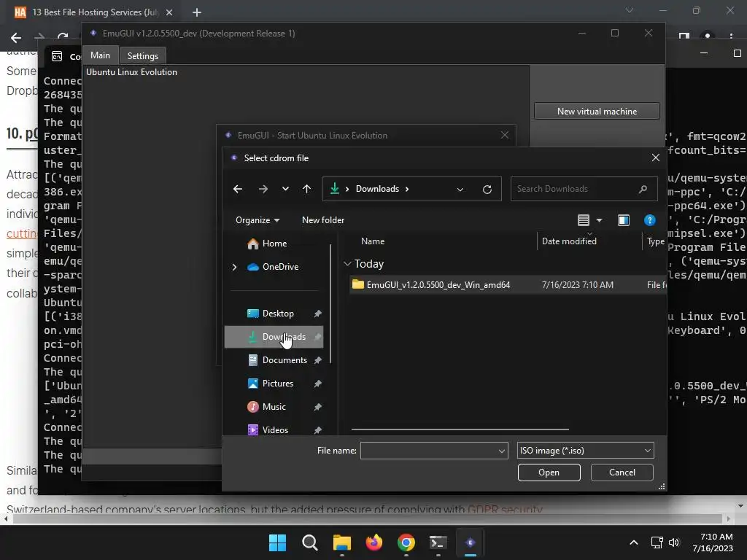This screenshot has height=560, width=747.
Task: Go up one folder level
Action: tap(307, 189)
